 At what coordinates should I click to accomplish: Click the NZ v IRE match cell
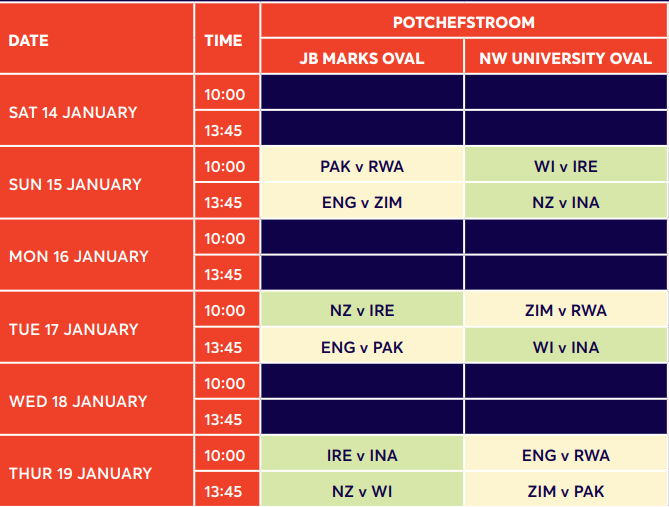[x=362, y=309]
